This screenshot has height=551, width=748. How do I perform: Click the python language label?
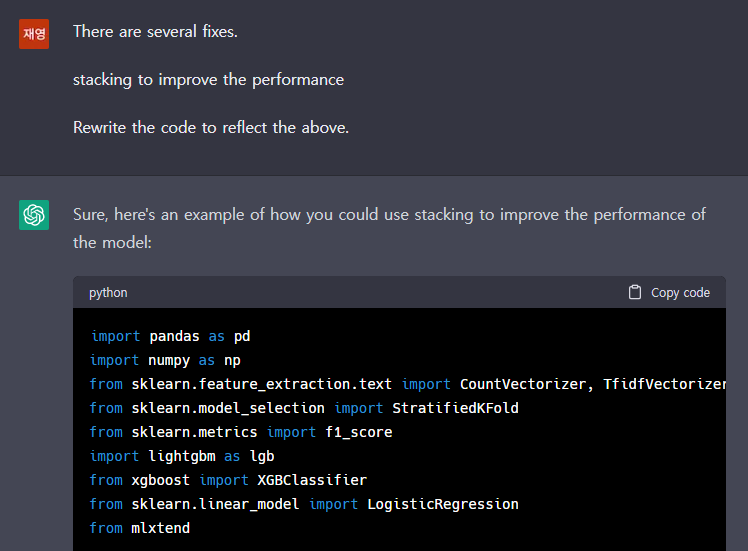(108, 292)
